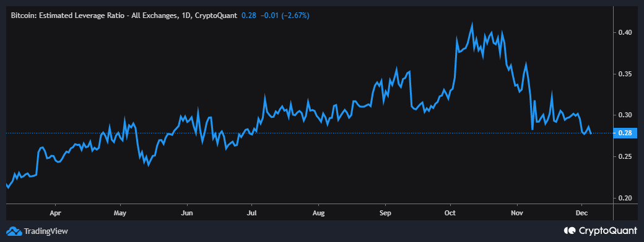Screen dimensions: 644x242
Task: Click the Apr label on time axis
Action: point(55,213)
